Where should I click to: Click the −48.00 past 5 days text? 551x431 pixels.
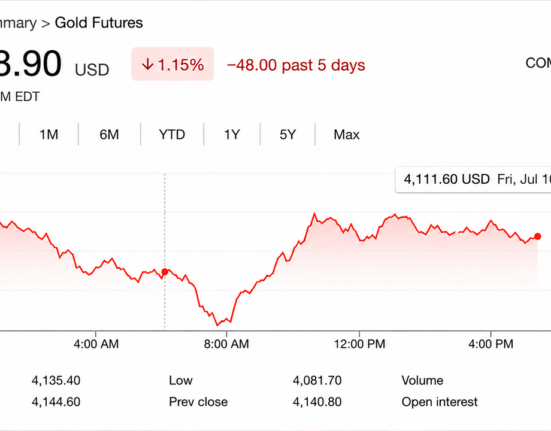point(296,65)
